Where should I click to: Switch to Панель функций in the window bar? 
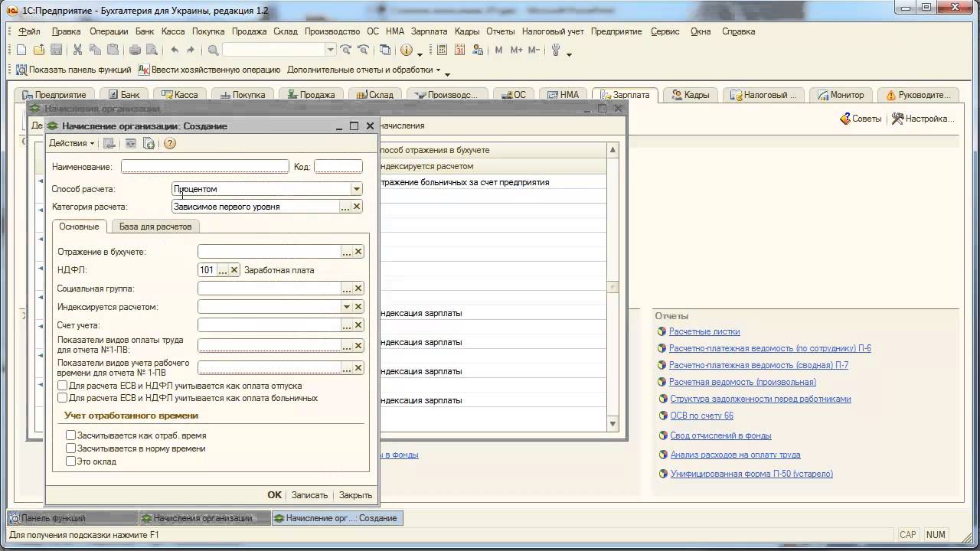pos(73,518)
